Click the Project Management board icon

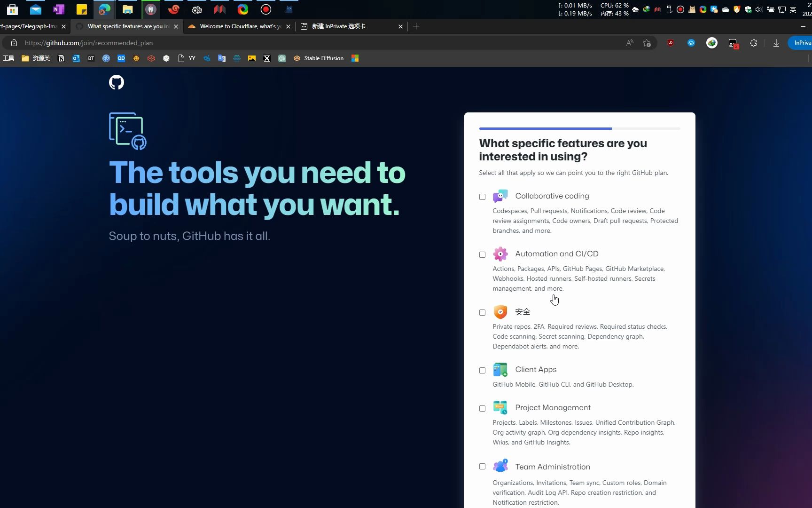[500, 408]
